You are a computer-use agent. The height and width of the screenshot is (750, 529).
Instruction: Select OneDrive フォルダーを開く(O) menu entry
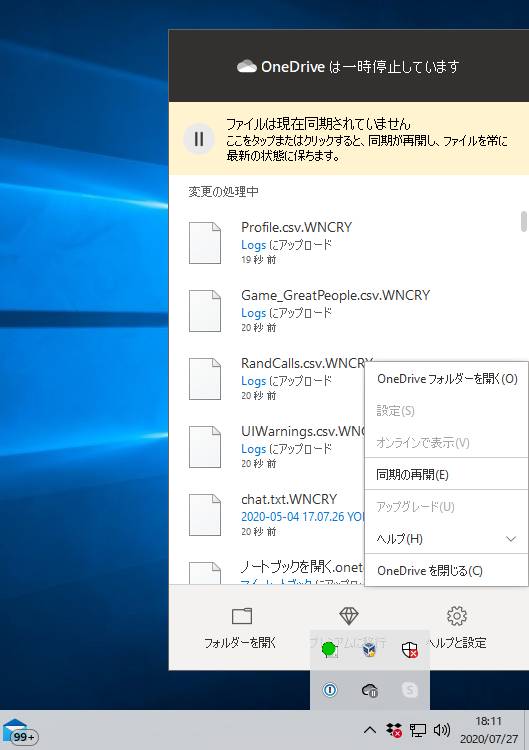tap(446, 379)
